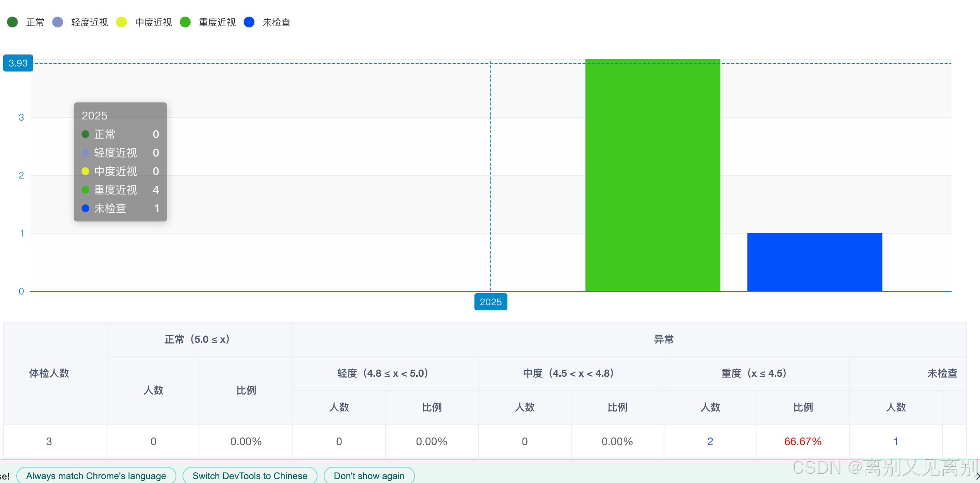980x483 pixels.
Task: Open the blue 未检查 count link 1
Action: click(896, 441)
